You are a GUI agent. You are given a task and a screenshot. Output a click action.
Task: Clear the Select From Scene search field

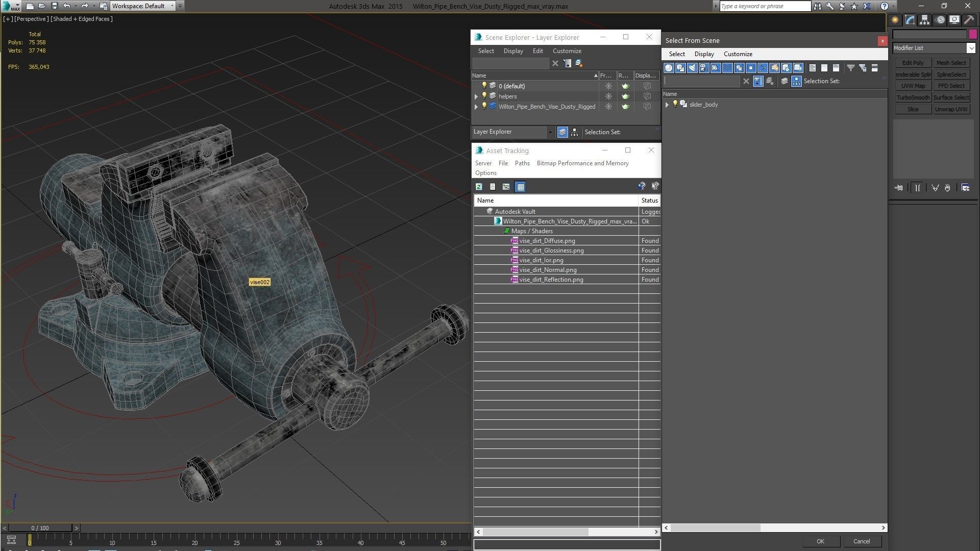746,81
